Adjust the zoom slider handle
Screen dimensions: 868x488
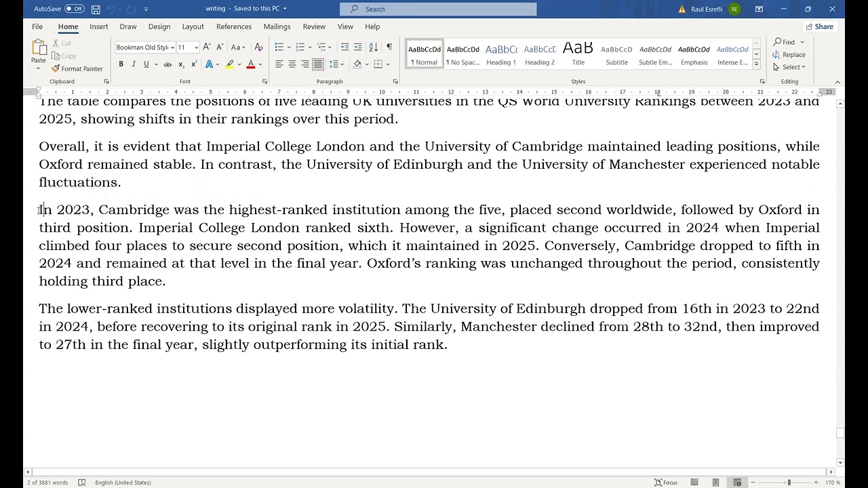(x=789, y=483)
